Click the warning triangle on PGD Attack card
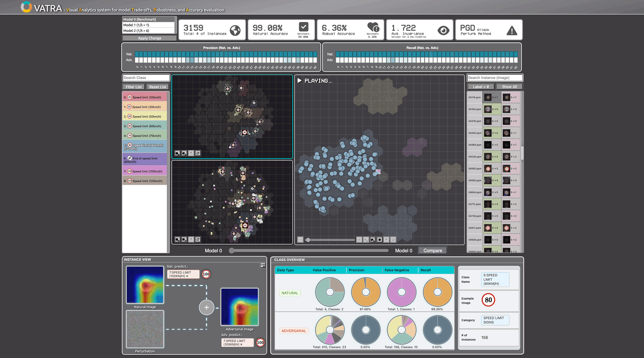The height and width of the screenshot is (358, 644). (x=512, y=30)
